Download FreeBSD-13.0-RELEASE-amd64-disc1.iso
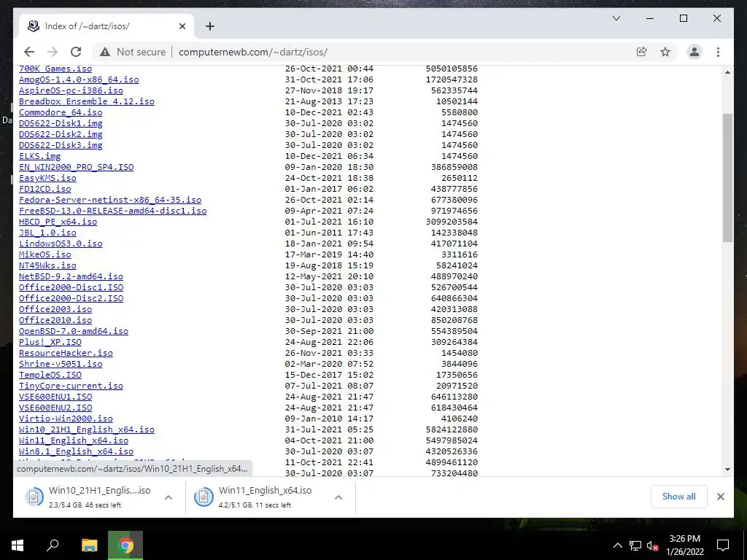This screenshot has width=747, height=560. [x=113, y=211]
